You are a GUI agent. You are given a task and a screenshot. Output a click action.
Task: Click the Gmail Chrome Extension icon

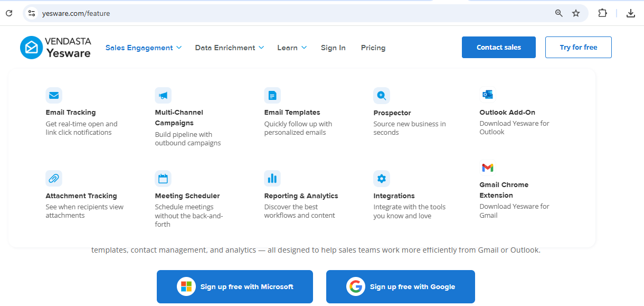click(488, 167)
